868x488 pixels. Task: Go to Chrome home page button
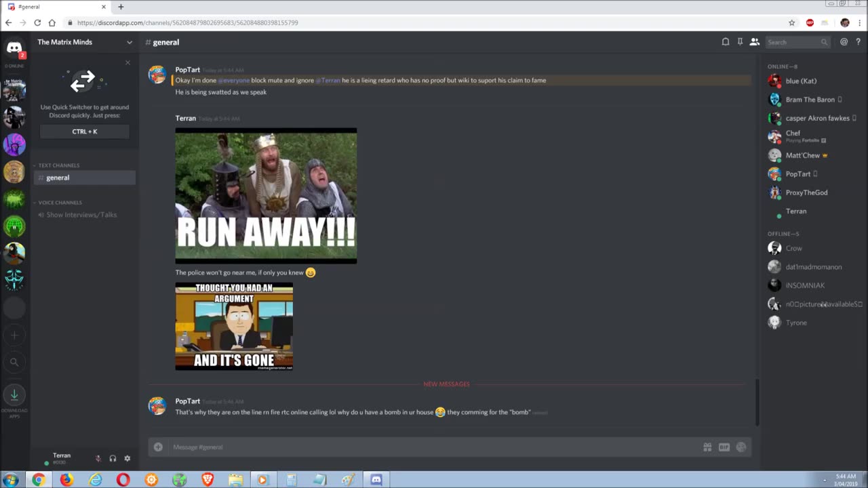point(52,22)
